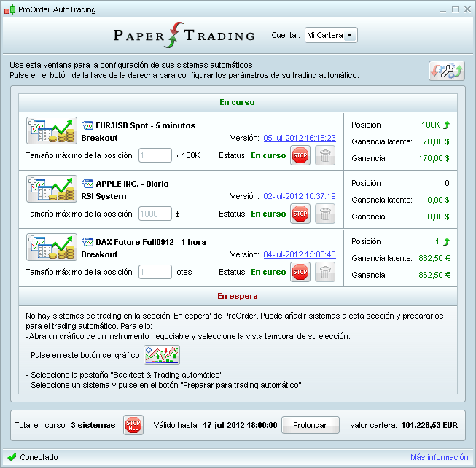Click trash icon for APPLE INC. system
This screenshot has width=476, height=468.
[325, 214]
